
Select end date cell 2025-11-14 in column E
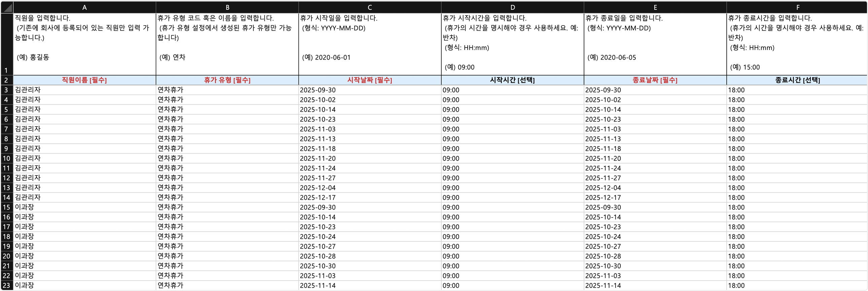pos(655,286)
